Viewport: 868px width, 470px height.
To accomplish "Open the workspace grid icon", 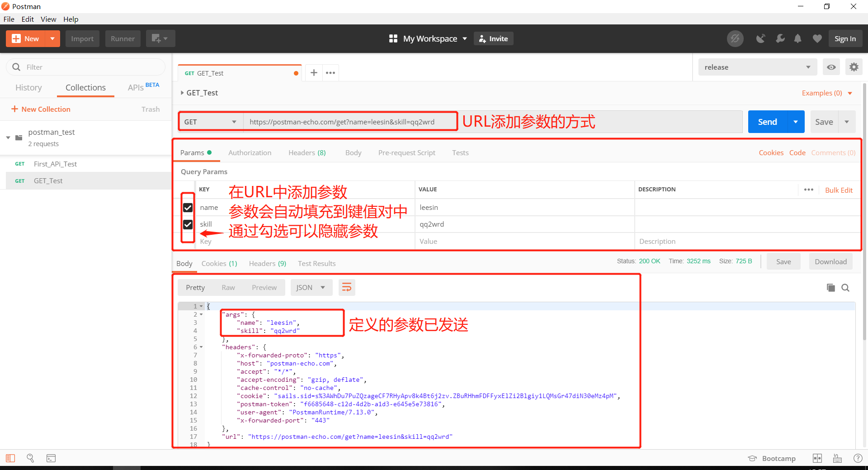I will pyautogui.click(x=393, y=39).
